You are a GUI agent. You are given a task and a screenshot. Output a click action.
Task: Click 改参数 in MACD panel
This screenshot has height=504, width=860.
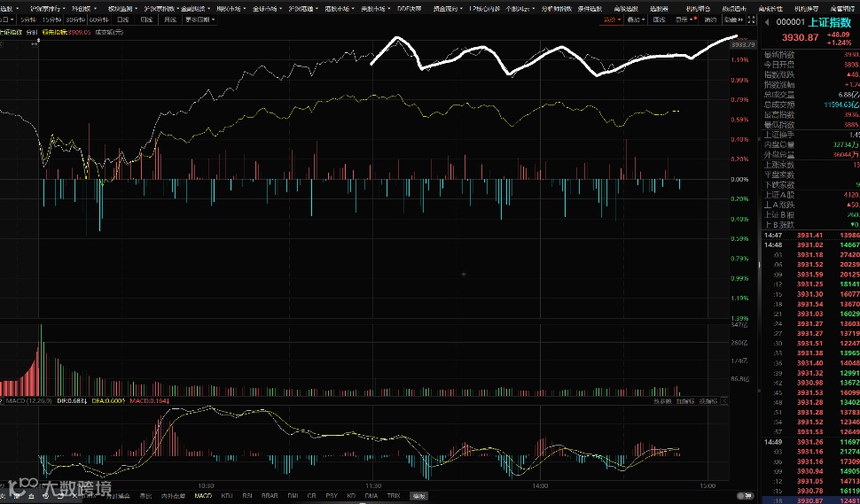(663, 401)
